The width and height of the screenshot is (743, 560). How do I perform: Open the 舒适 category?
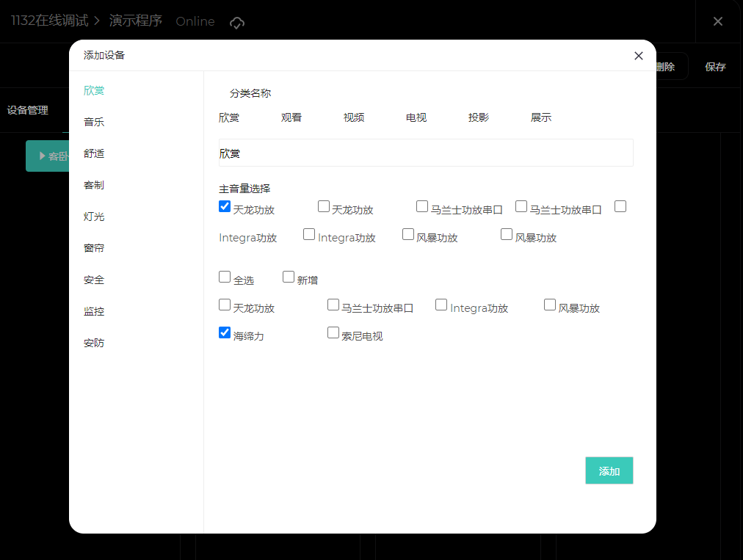94,153
